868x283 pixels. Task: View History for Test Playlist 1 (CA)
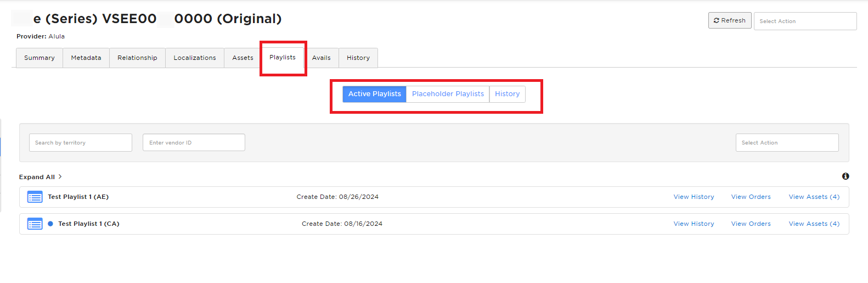[x=694, y=224]
